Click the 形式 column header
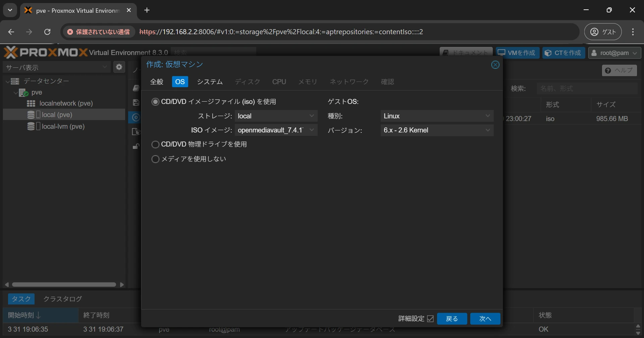This screenshot has width=644, height=338. tap(566, 105)
